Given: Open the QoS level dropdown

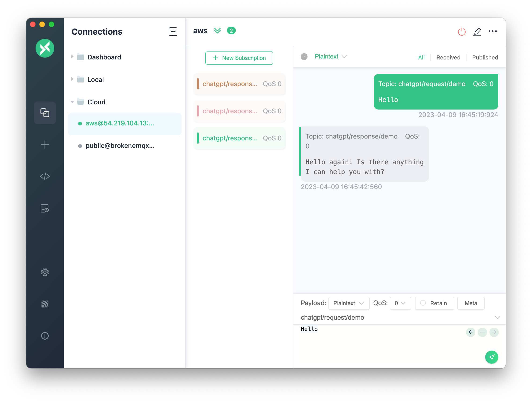Looking at the screenshot, I should click(400, 303).
